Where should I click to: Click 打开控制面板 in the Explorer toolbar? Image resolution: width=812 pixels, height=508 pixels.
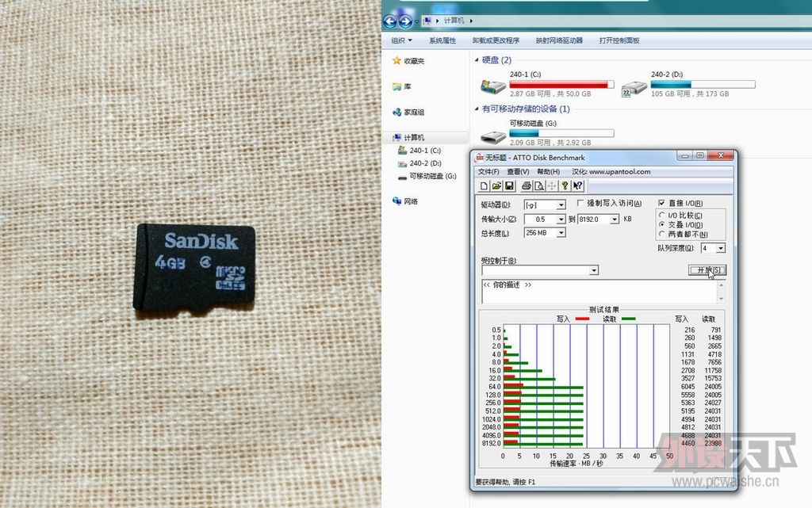tap(619, 40)
